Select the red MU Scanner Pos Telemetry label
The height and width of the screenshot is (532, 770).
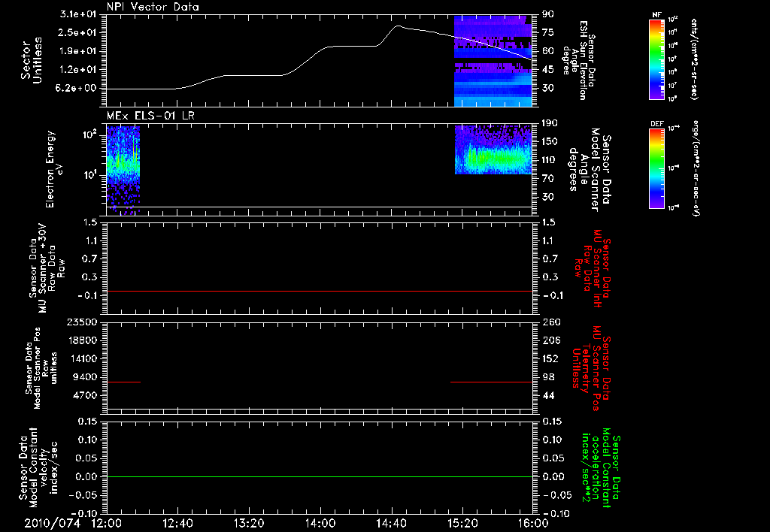(591, 368)
